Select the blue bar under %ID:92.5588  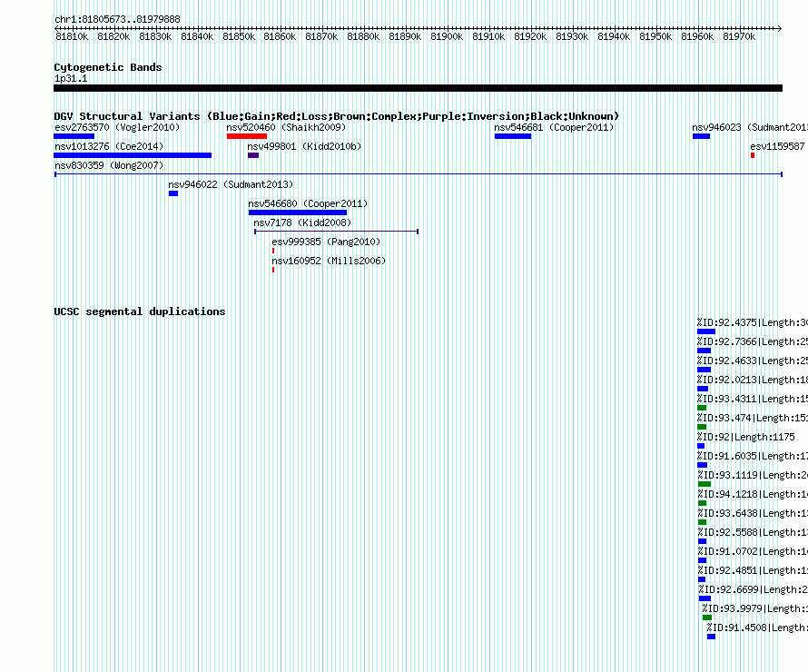(x=703, y=541)
